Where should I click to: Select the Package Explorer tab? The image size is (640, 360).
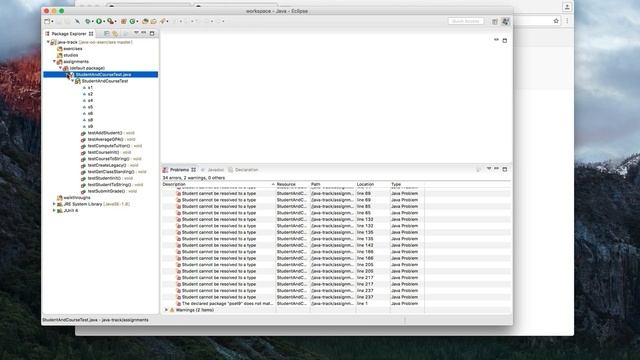tap(69, 34)
